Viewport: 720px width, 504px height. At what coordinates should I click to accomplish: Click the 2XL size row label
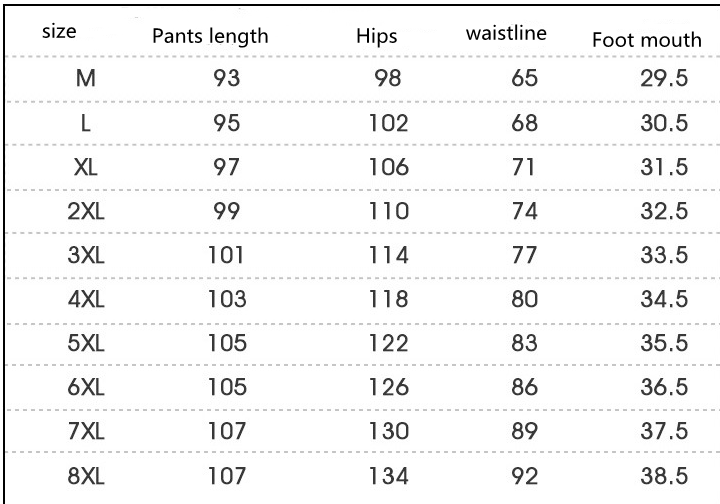click(86, 210)
